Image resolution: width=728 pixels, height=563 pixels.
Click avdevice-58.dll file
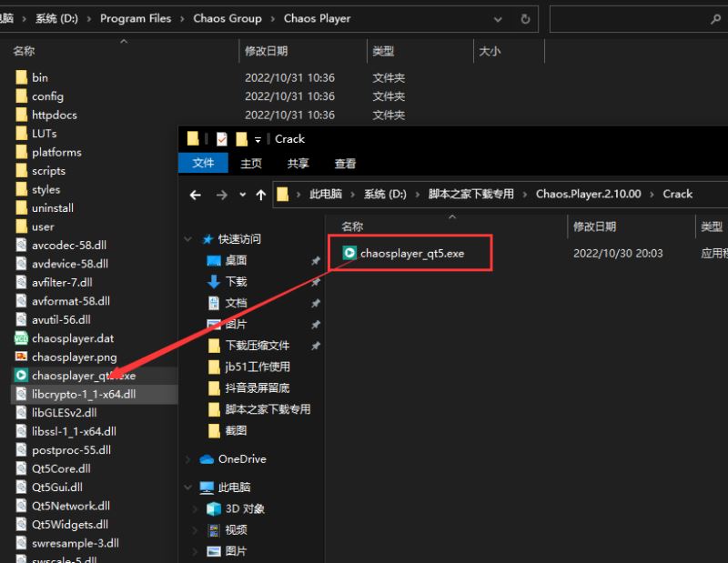[x=70, y=264]
